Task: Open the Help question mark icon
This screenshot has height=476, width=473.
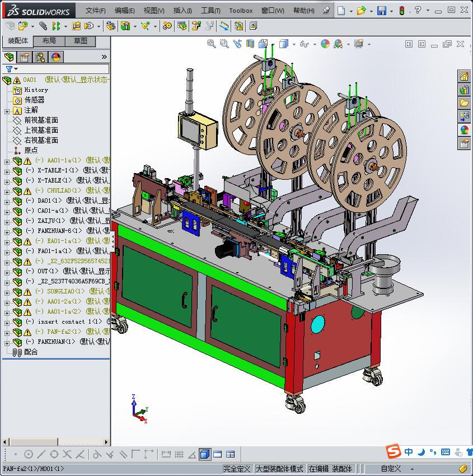Action: point(418,11)
